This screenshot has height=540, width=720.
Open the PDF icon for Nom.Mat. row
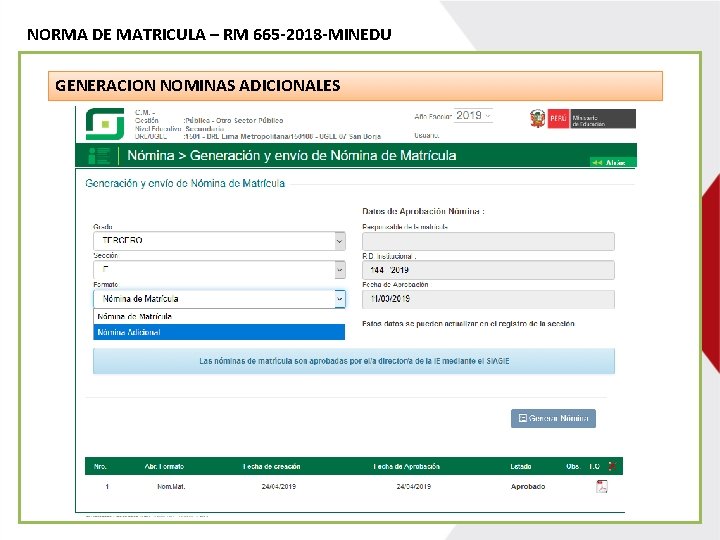[x=602, y=486]
